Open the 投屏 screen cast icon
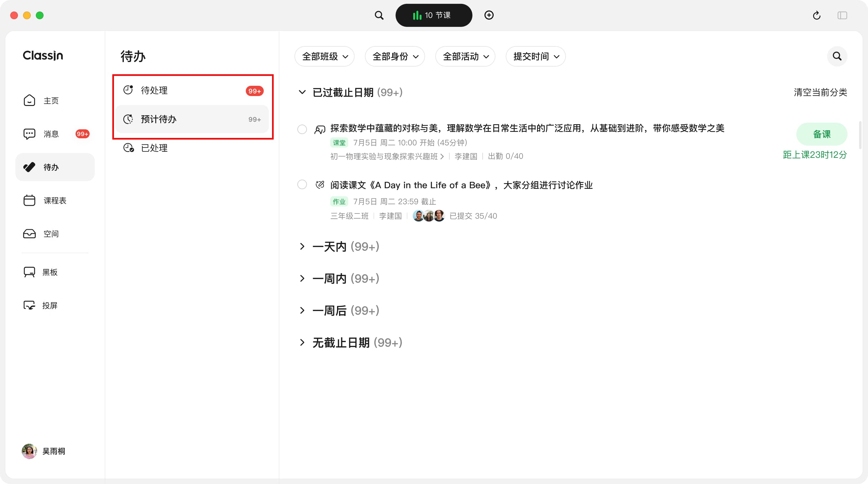The width and height of the screenshot is (868, 484). pyautogui.click(x=29, y=305)
